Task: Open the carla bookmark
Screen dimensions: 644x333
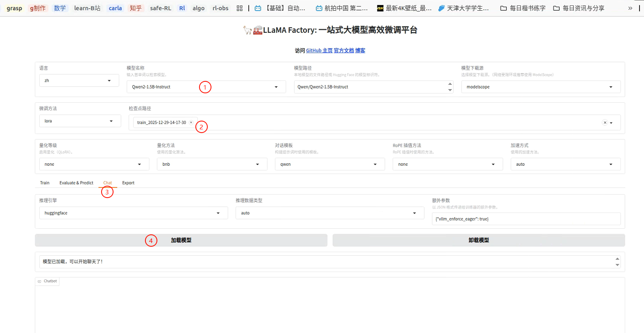Action: click(116, 8)
